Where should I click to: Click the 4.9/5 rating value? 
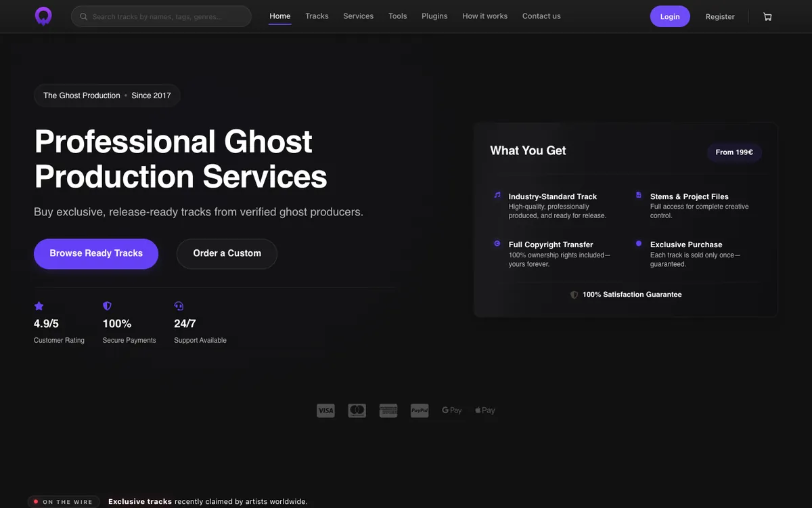46,324
